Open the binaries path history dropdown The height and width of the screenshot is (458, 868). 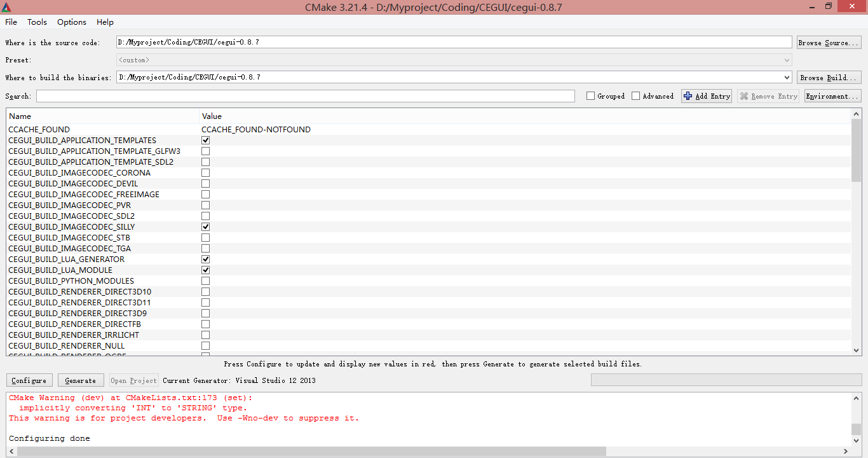(x=787, y=76)
